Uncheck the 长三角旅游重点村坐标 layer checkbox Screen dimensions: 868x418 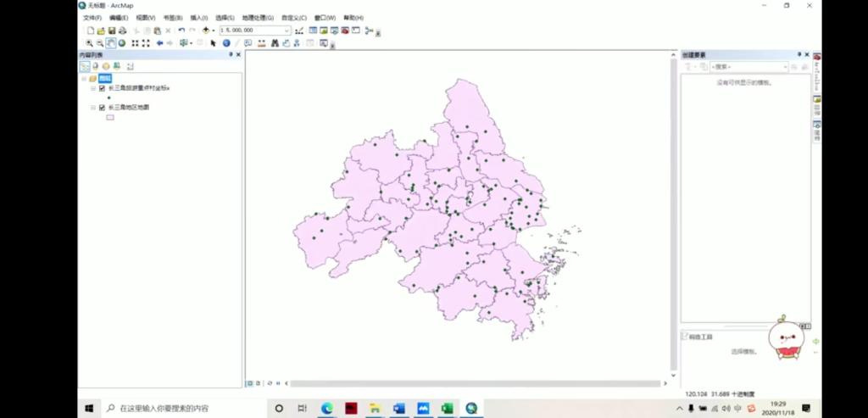102,88
